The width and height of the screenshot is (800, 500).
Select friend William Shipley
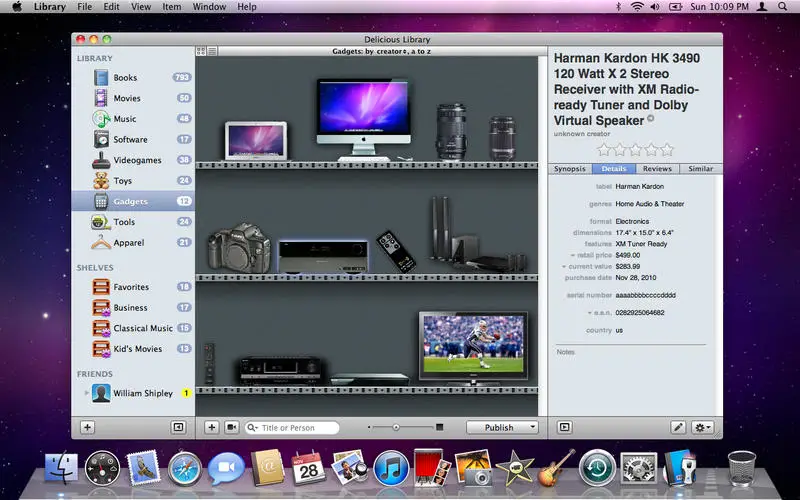coord(133,393)
